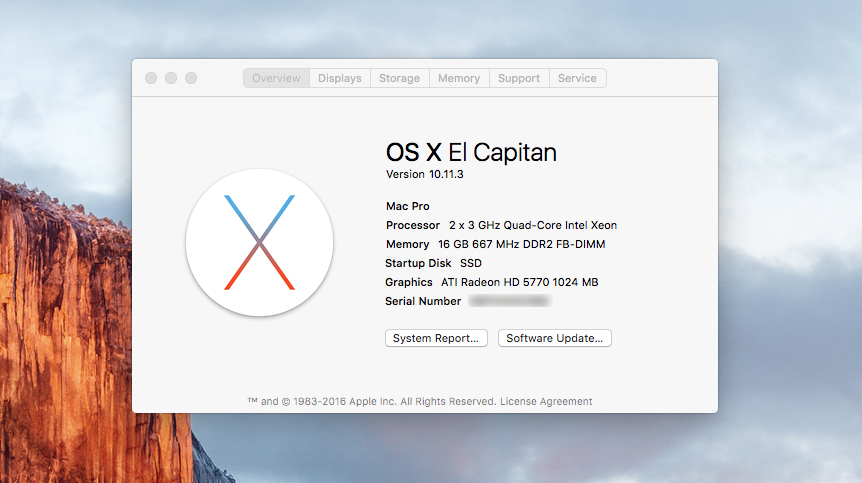Click the Processor label

point(413,225)
